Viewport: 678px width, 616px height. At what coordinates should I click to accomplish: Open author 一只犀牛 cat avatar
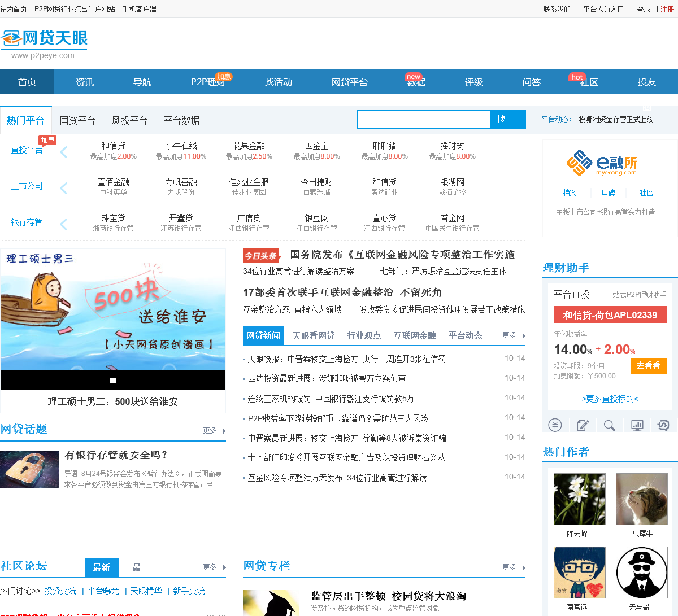tap(642, 499)
